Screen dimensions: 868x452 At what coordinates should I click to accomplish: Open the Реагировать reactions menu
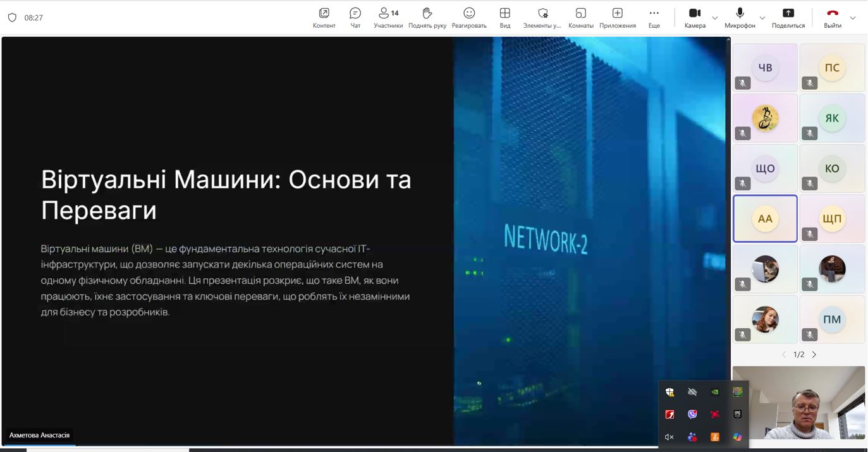pyautogui.click(x=469, y=17)
